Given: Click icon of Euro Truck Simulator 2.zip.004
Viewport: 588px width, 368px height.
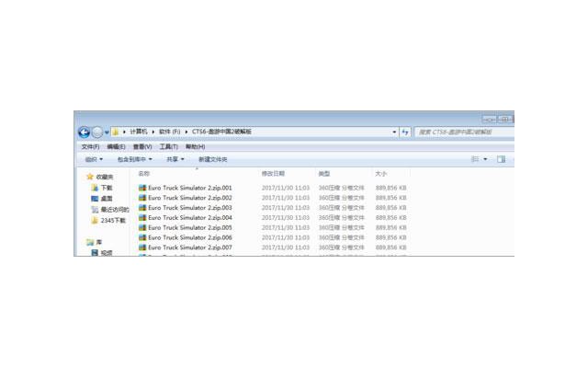Looking at the screenshot, I should tap(142, 218).
